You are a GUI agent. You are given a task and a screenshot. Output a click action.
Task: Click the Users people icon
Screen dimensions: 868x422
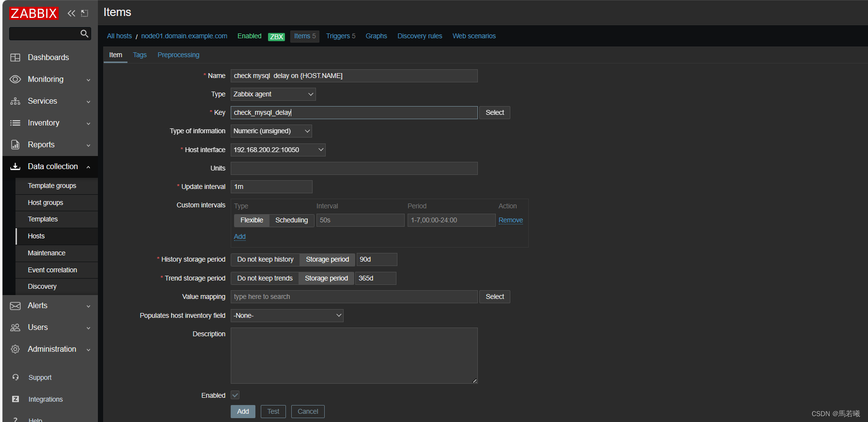click(x=16, y=328)
